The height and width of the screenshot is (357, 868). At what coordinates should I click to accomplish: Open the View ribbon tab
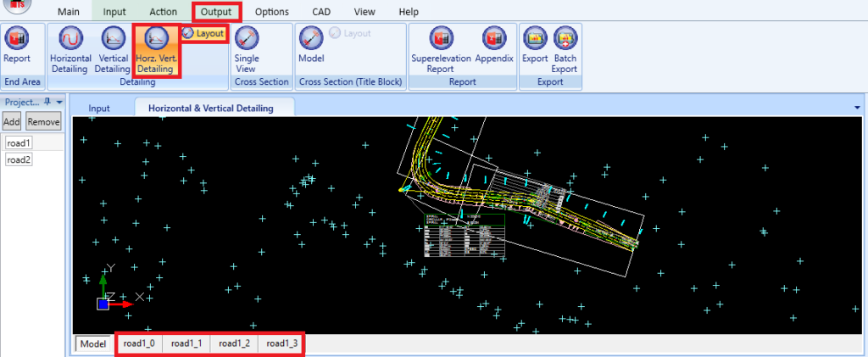pyautogui.click(x=364, y=12)
